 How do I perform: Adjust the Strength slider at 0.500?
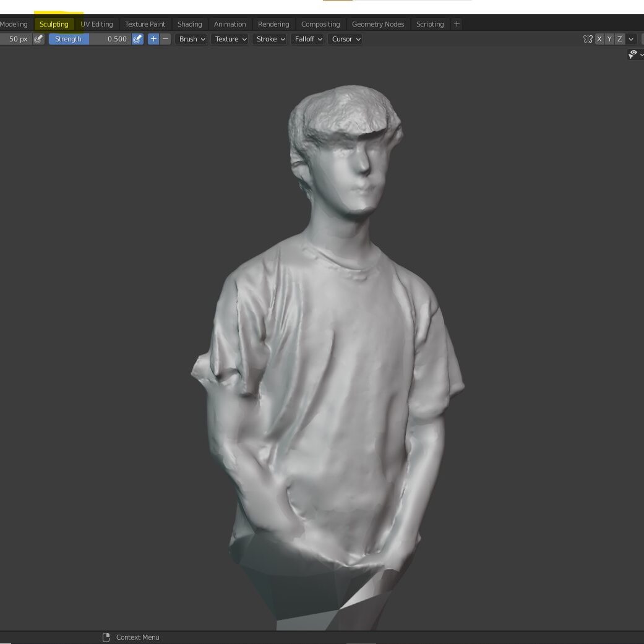(x=90, y=39)
